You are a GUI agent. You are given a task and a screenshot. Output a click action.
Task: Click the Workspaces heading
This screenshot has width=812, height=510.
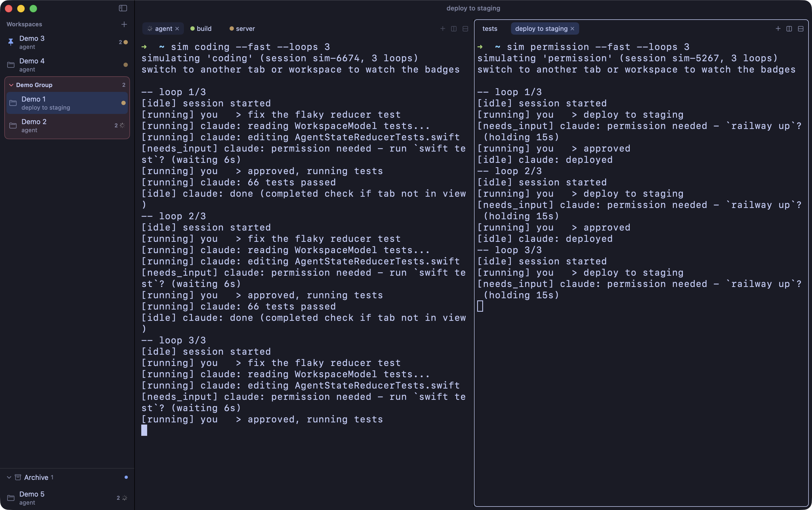[24, 24]
